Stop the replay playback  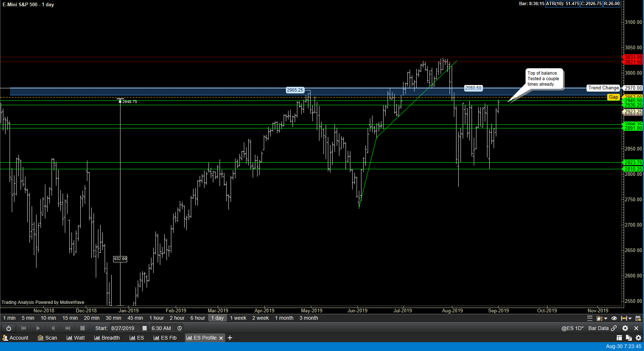pos(83,328)
